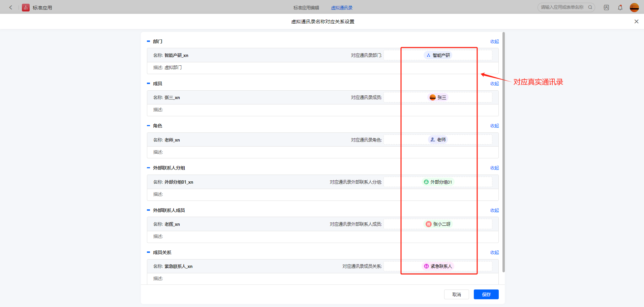This screenshot has width=644, height=307.
Task: Switch to 标准应用编辑 tab
Action: [x=306, y=8]
